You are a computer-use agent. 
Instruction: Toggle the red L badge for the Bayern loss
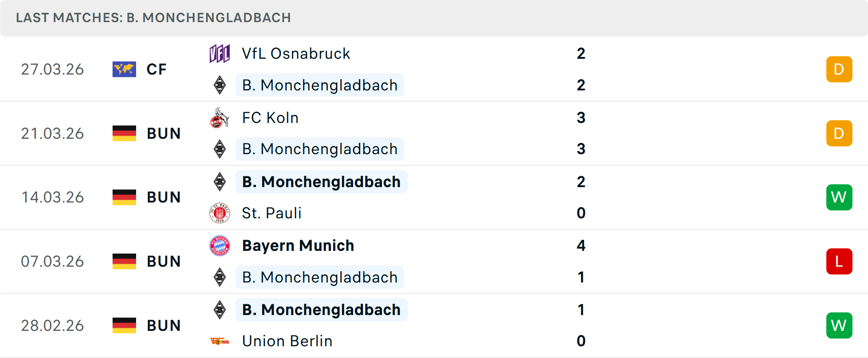pyautogui.click(x=839, y=261)
